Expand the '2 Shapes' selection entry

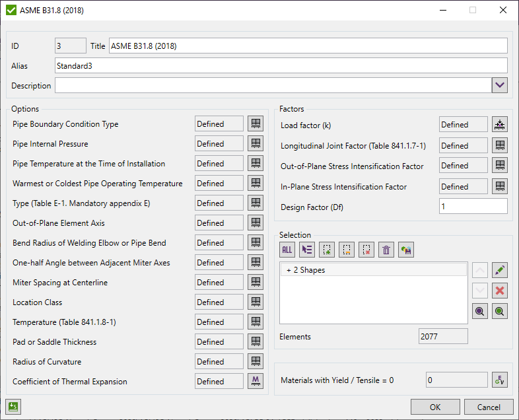click(289, 270)
